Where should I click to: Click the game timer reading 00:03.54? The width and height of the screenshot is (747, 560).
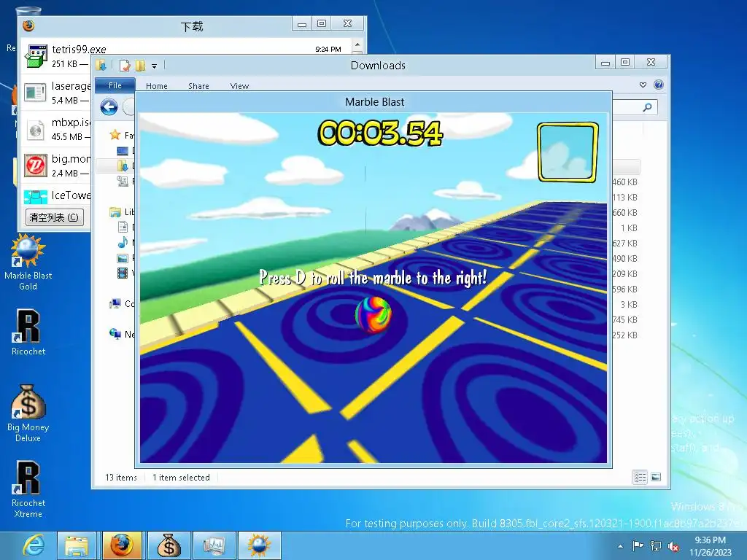(x=380, y=133)
